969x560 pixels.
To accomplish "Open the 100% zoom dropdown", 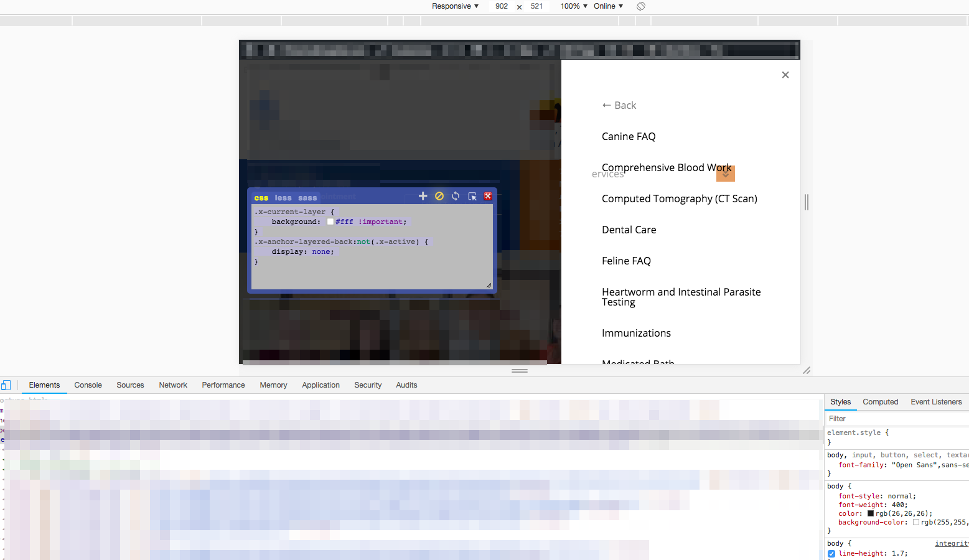I will (x=574, y=6).
